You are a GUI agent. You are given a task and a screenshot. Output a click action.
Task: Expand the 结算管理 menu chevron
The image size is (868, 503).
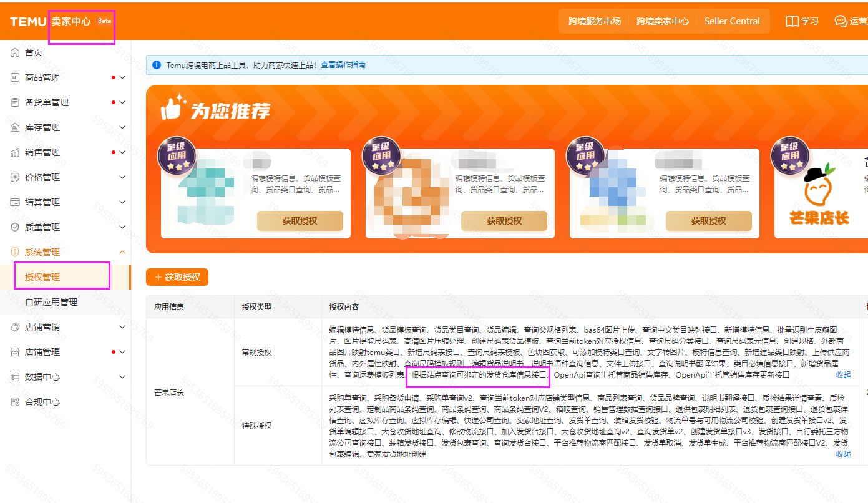click(122, 202)
